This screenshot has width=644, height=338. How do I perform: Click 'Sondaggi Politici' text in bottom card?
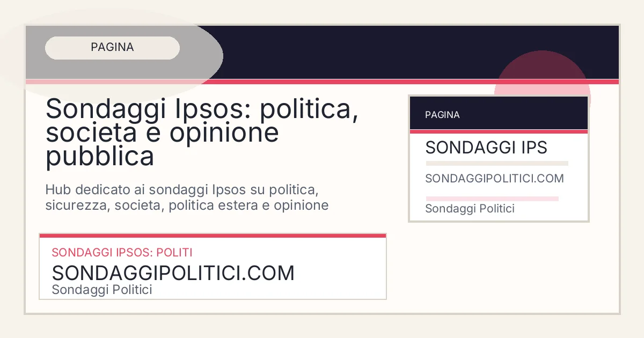(102, 290)
